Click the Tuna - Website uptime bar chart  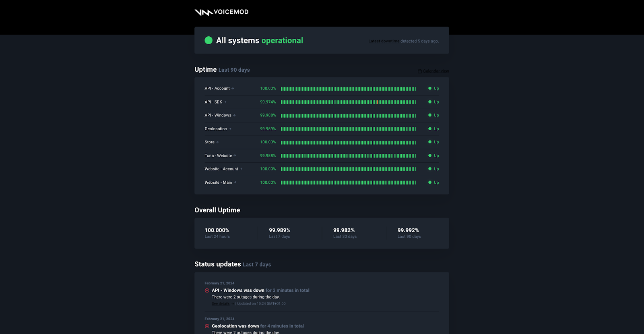tap(348, 156)
